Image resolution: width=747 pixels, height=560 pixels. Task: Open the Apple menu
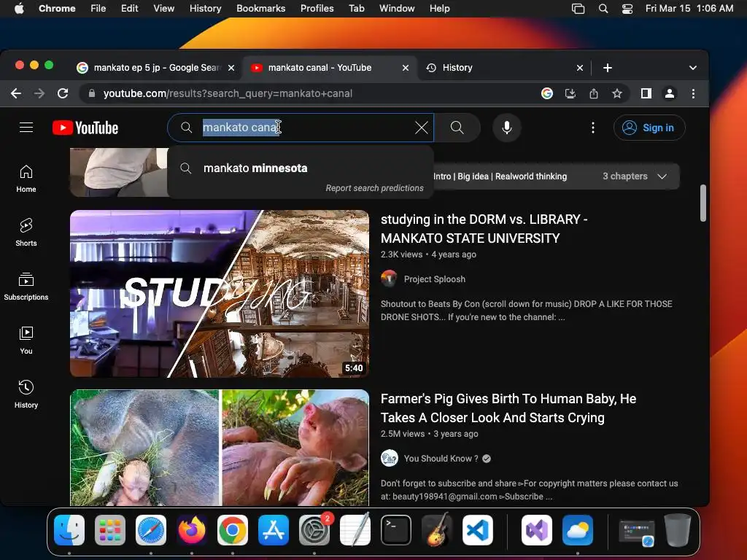[x=19, y=8]
